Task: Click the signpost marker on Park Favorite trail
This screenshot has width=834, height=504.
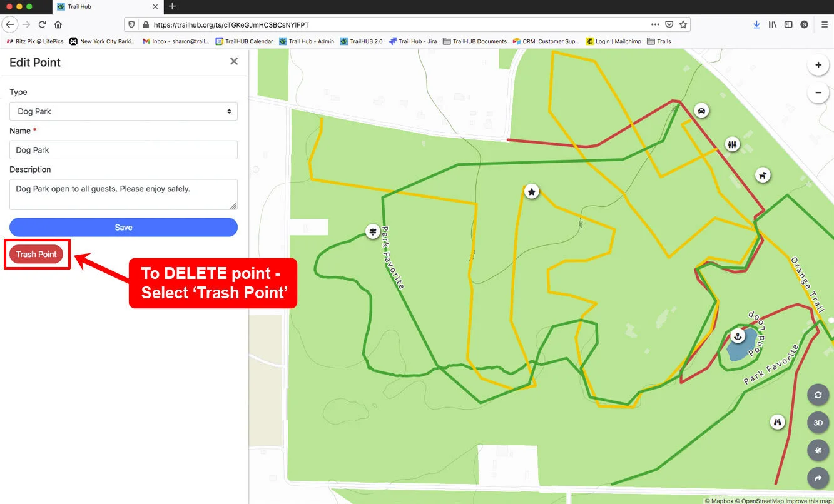Action: (x=373, y=231)
